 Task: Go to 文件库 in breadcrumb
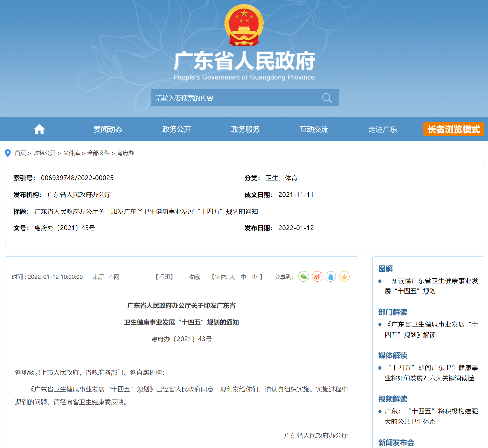tap(72, 153)
